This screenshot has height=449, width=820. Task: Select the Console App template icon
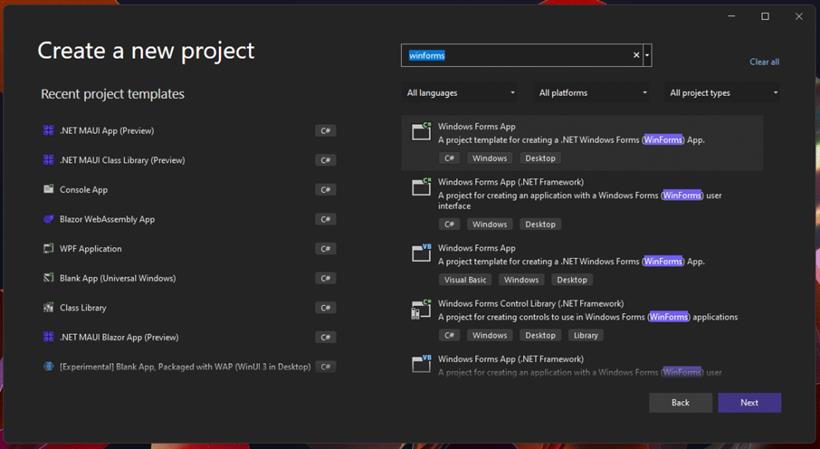pyautogui.click(x=48, y=189)
